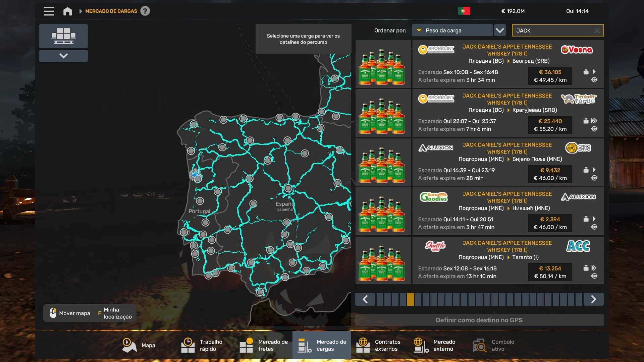Click the urgency arrows icon on Крагујевац job
644x362 pixels.
[594, 121]
